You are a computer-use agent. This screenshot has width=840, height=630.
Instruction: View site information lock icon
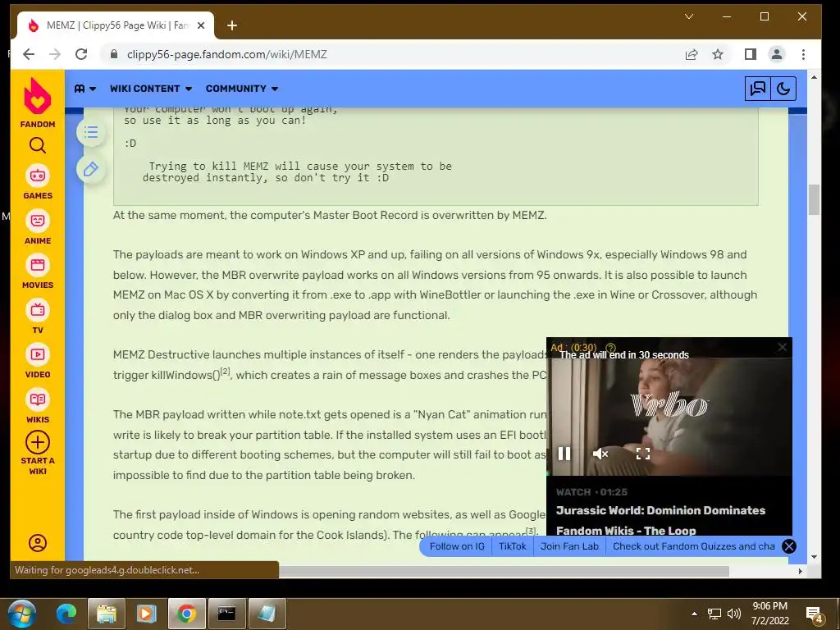(x=113, y=54)
